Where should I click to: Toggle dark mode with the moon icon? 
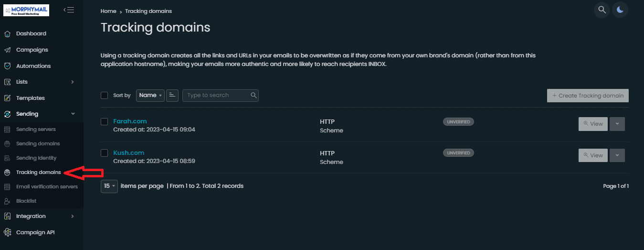pos(620,10)
